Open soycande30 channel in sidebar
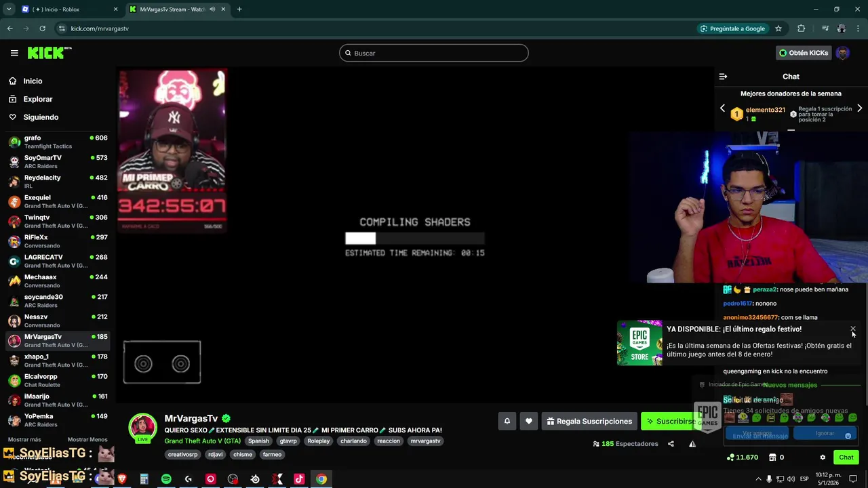Image resolution: width=868 pixels, height=488 pixels. [58, 301]
